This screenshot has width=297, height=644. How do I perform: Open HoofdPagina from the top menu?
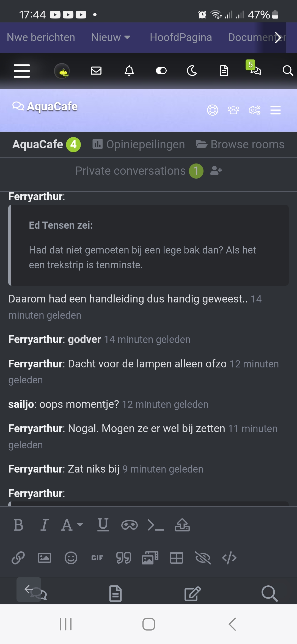click(181, 37)
